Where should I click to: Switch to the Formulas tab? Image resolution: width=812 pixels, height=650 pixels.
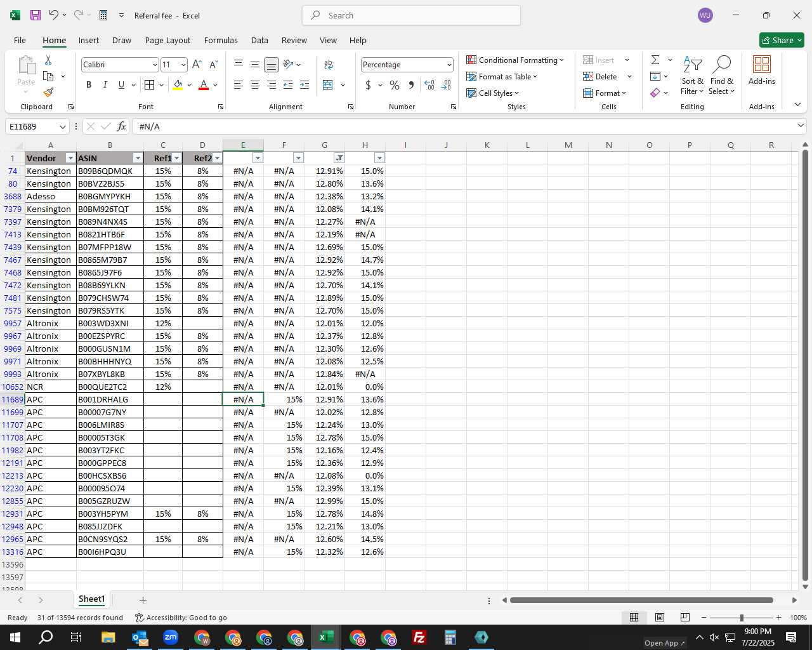221,40
